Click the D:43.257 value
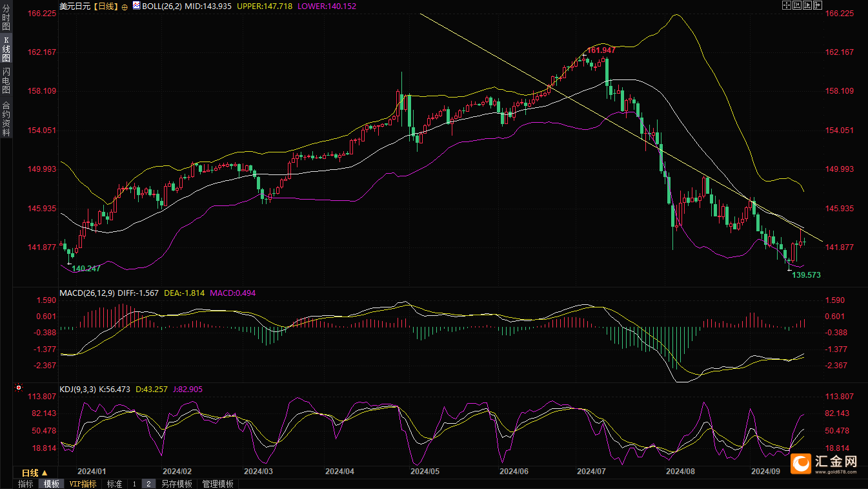 (x=152, y=390)
